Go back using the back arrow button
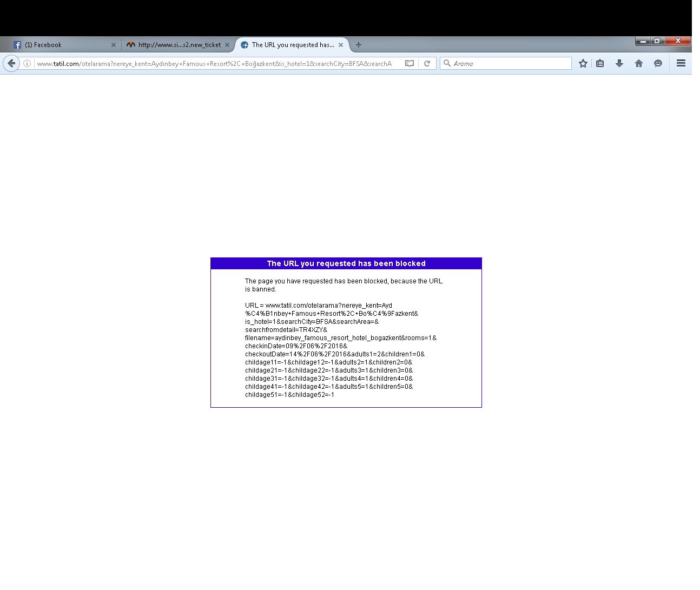 [11, 63]
